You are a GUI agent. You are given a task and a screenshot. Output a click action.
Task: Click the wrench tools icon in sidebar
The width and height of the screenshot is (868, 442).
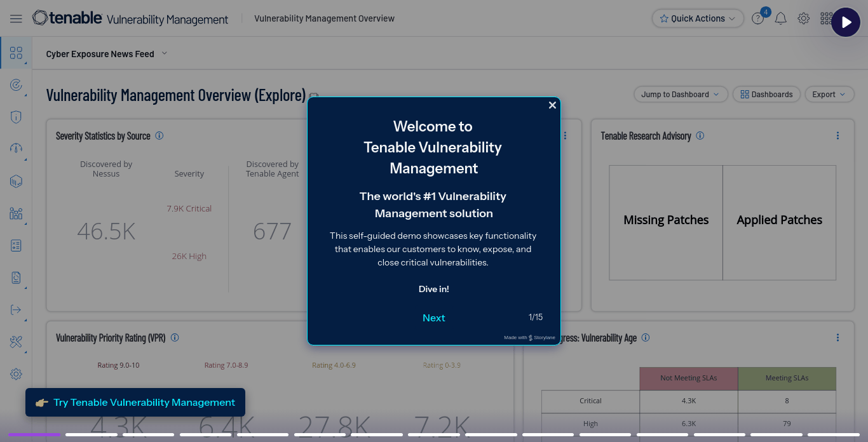pyautogui.click(x=16, y=342)
